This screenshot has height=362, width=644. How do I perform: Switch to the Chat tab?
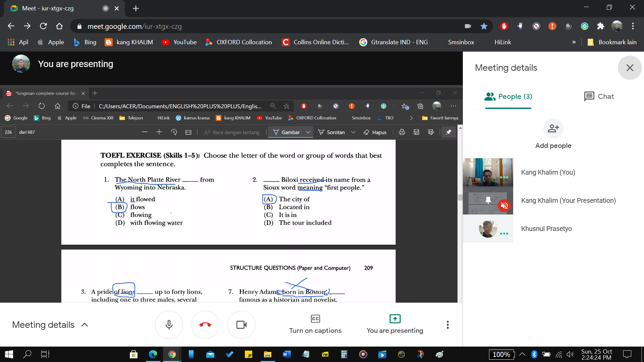599,97
